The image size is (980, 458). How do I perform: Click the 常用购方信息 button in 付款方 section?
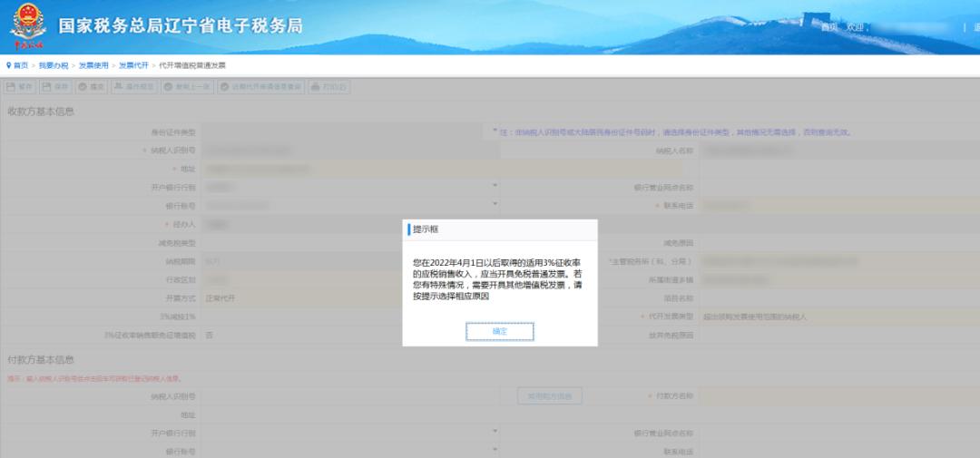pyautogui.click(x=549, y=396)
